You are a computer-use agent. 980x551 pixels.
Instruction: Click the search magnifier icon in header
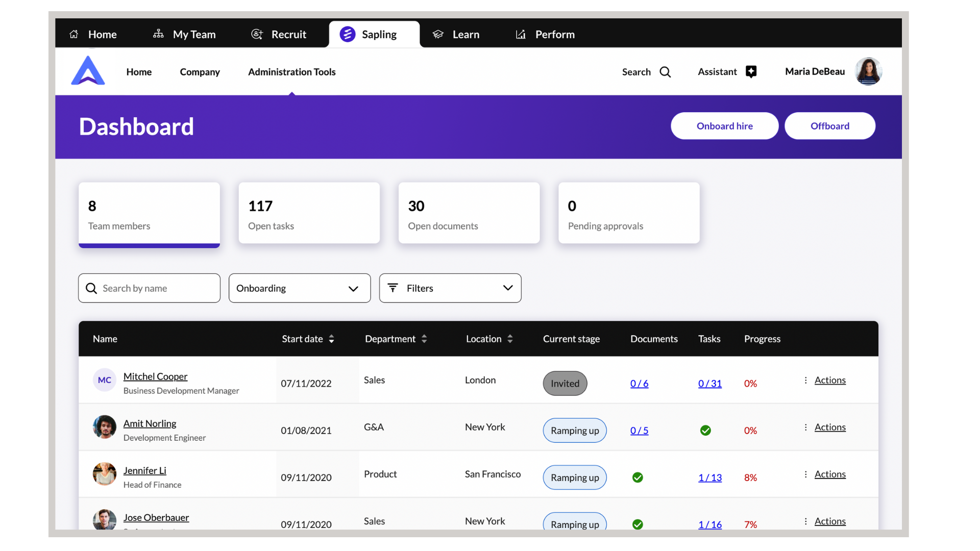665,72
